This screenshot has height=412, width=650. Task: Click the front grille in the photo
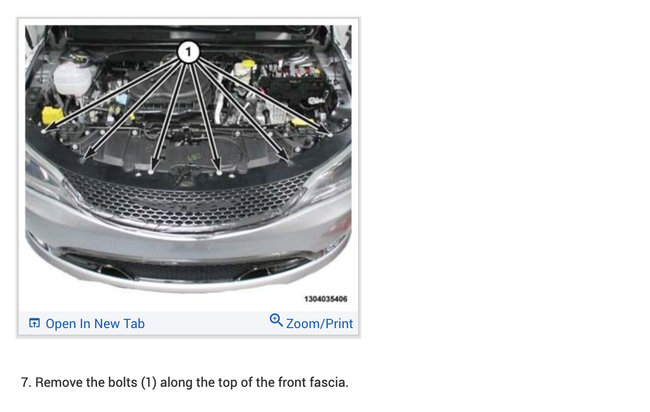point(187,198)
